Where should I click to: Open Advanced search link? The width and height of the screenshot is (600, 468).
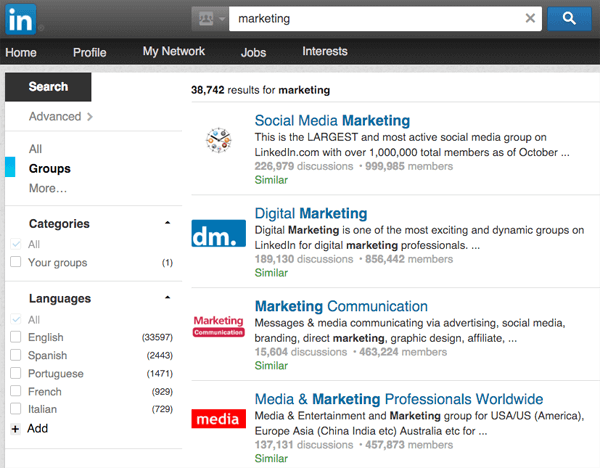(x=55, y=116)
